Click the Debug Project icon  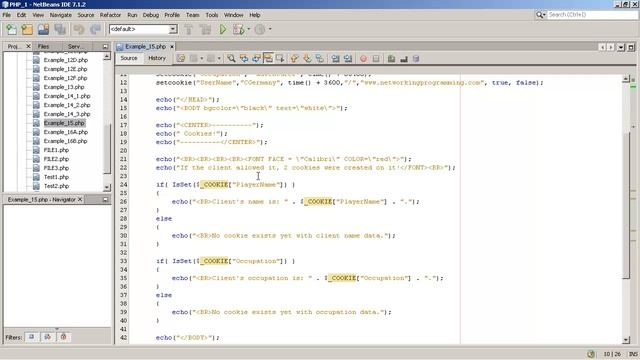coord(238,29)
